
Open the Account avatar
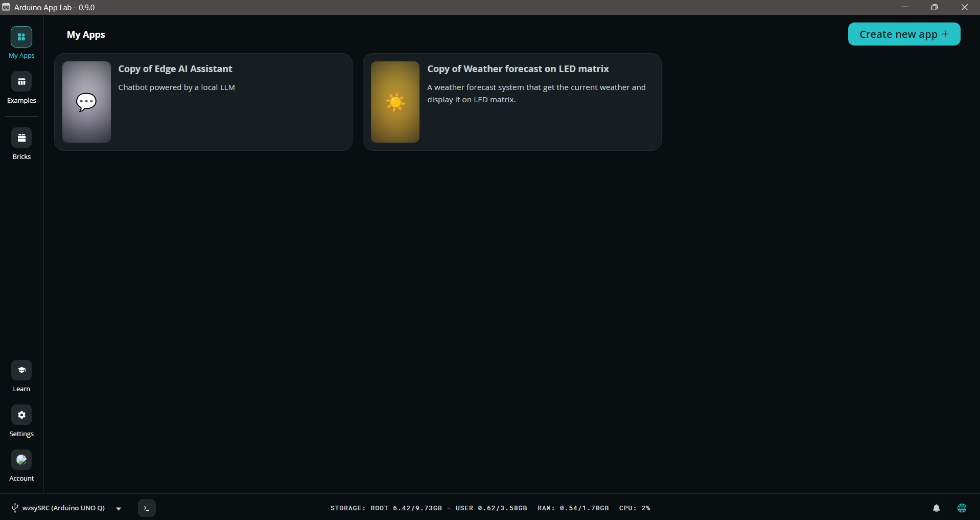pyautogui.click(x=21, y=460)
